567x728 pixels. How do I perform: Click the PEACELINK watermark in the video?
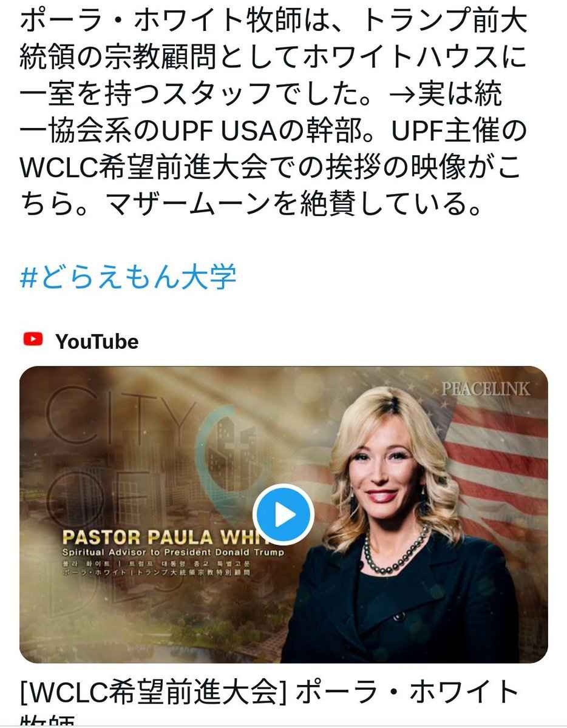coord(485,389)
